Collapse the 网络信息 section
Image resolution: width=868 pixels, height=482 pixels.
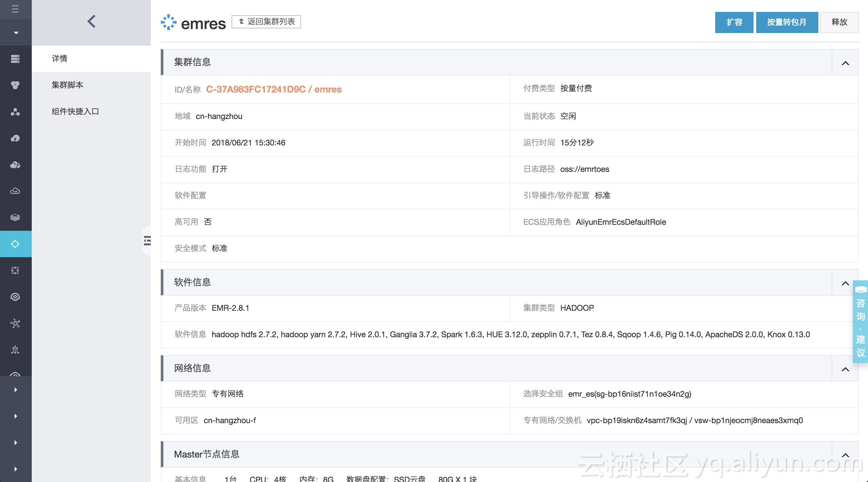[x=846, y=369]
